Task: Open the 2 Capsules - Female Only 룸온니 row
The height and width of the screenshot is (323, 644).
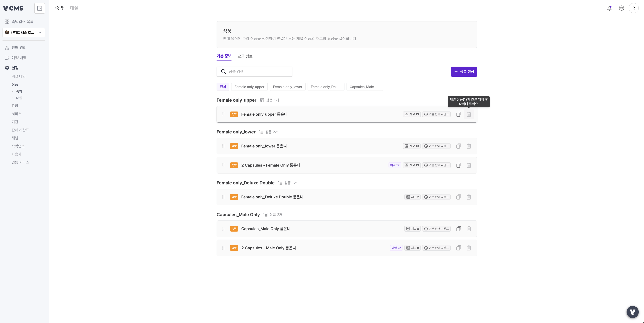Action: [347, 165]
